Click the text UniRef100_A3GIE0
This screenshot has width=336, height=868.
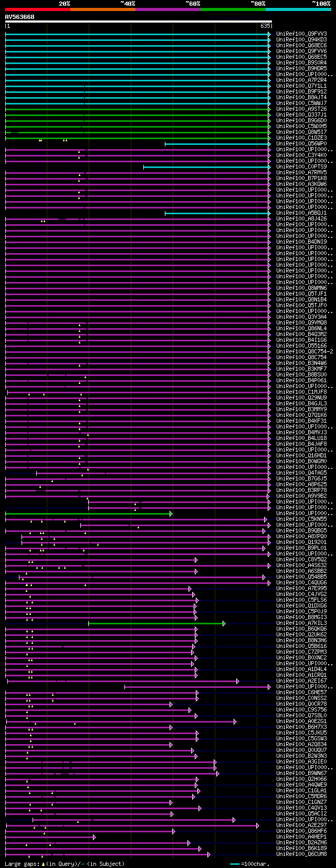tap(301, 761)
